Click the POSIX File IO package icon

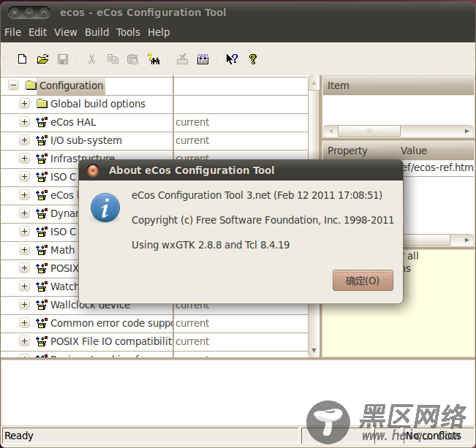[42, 341]
